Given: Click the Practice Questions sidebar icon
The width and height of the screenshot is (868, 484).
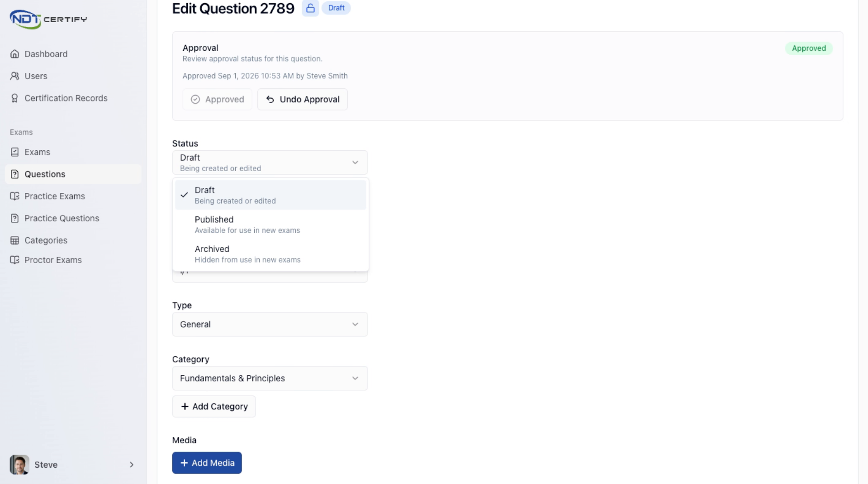Looking at the screenshot, I should pos(15,218).
